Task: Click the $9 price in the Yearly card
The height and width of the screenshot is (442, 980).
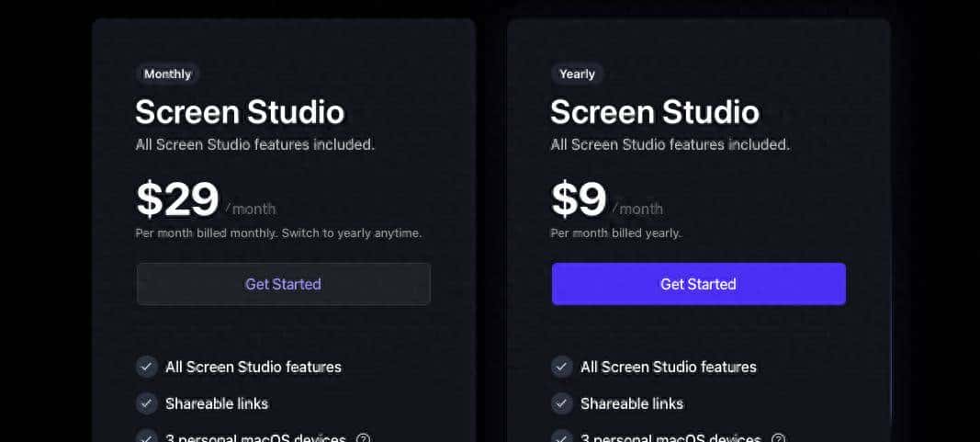Action: click(578, 199)
